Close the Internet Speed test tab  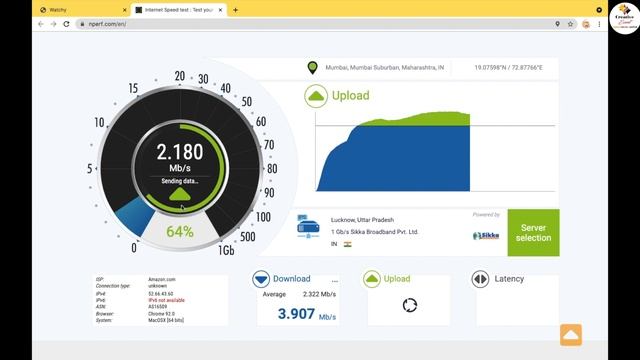[220, 10]
